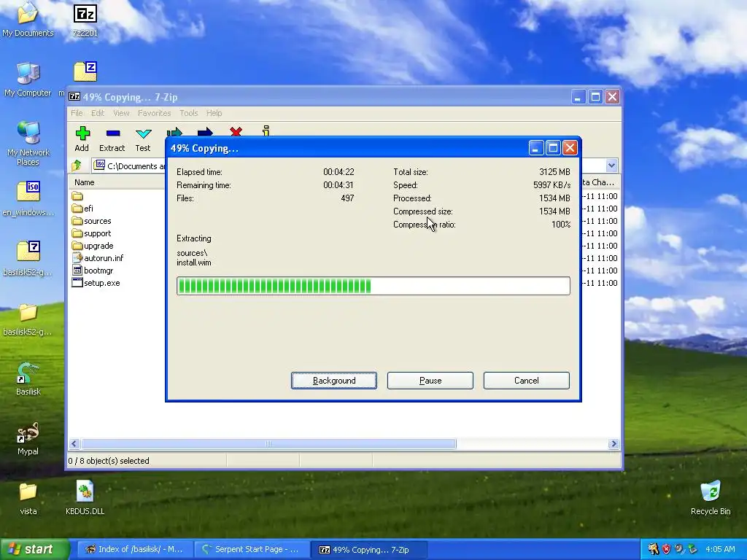Select the support folder in file list
This screenshot has height=560, width=747.
(91, 233)
